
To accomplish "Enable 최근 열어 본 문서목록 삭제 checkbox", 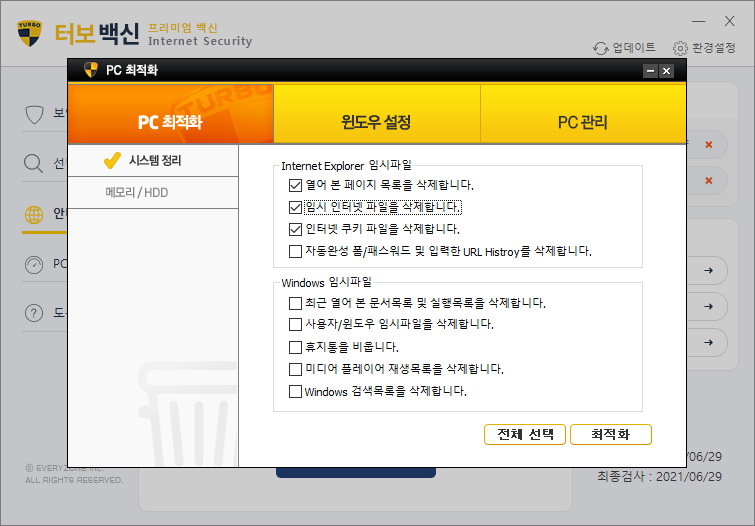I will pos(295,303).
